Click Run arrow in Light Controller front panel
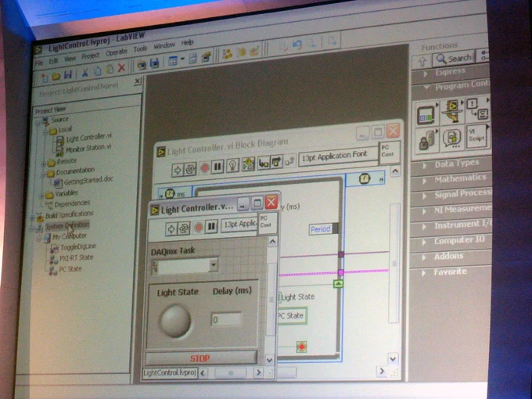 pos(171,229)
